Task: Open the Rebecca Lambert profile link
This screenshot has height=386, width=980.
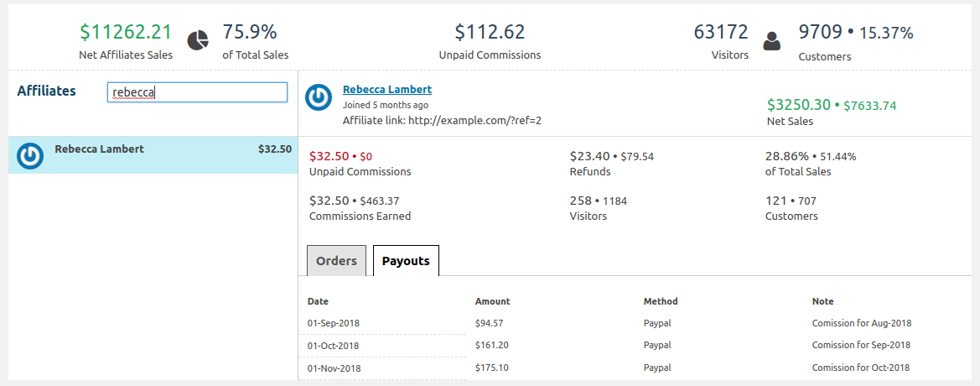Action: [386, 90]
